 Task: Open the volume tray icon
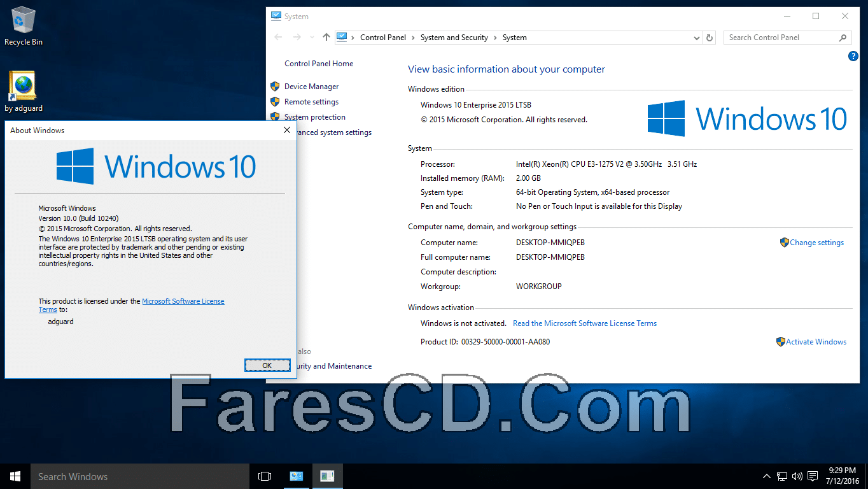[797, 476]
